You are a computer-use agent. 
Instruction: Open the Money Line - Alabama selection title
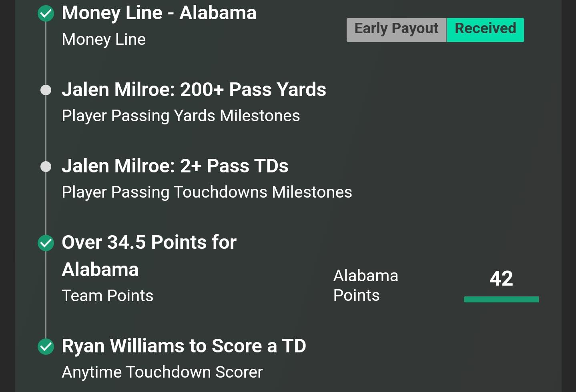click(159, 13)
